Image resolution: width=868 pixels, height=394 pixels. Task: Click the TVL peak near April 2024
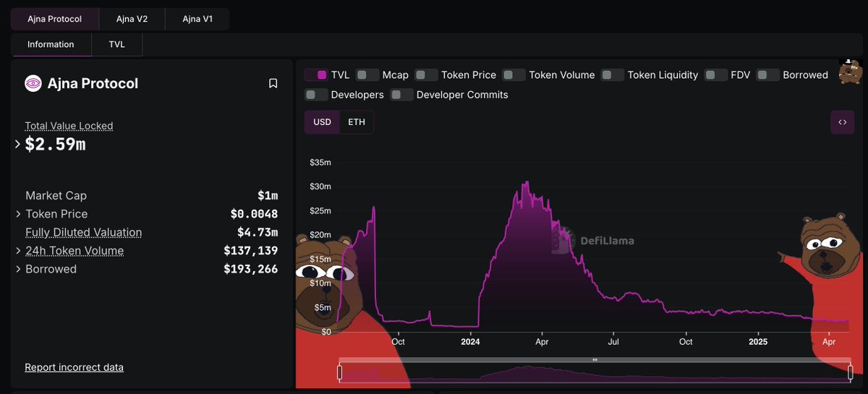tap(527, 183)
